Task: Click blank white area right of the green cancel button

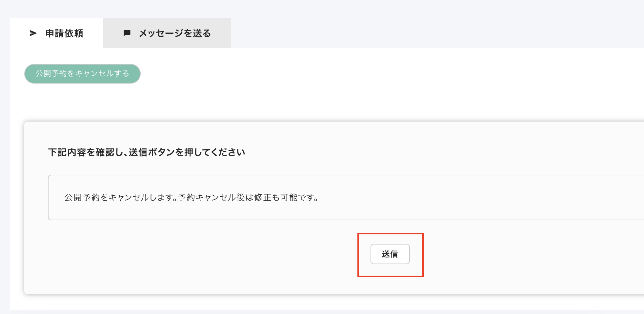Action: click(328, 74)
